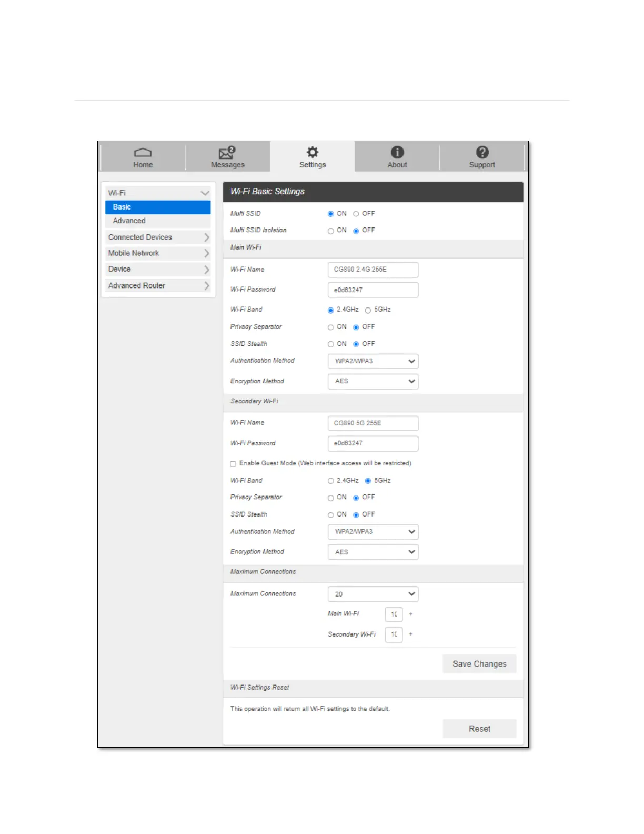Enable Multi SSID Isolation ON
Image resolution: width=644 pixels, height=834 pixels.
click(331, 231)
